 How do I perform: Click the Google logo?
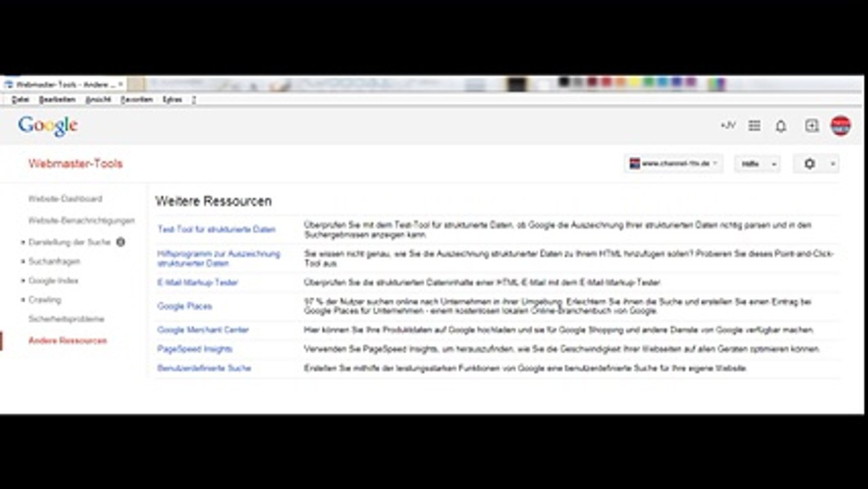(x=48, y=126)
